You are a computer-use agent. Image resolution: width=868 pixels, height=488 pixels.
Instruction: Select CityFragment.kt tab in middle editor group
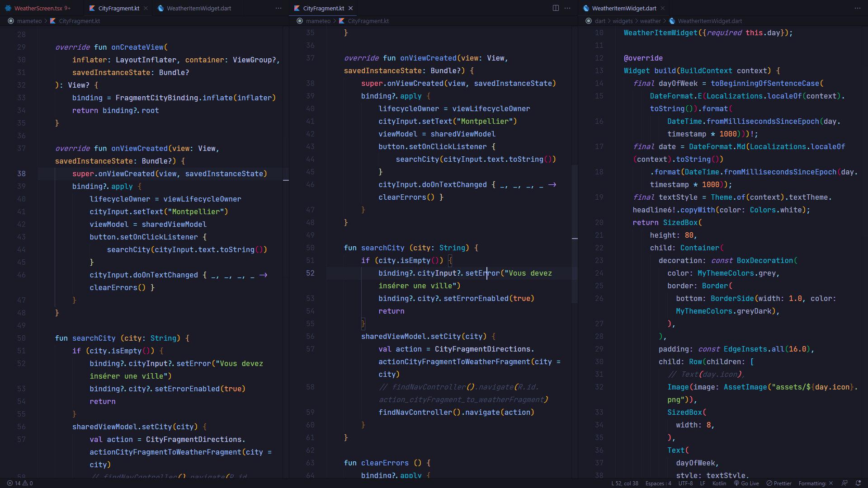click(x=323, y=8)
